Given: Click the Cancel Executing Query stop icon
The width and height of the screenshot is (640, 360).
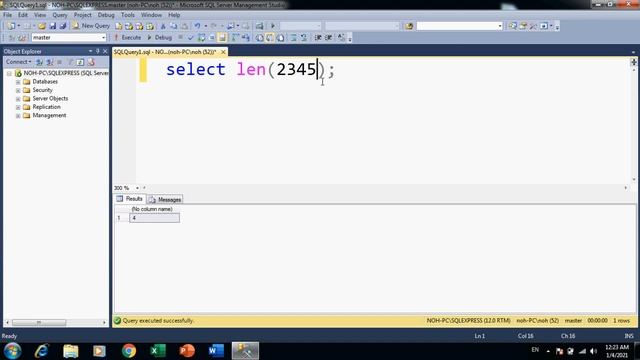Looking at the screenshot, I should tap(180, 38).
